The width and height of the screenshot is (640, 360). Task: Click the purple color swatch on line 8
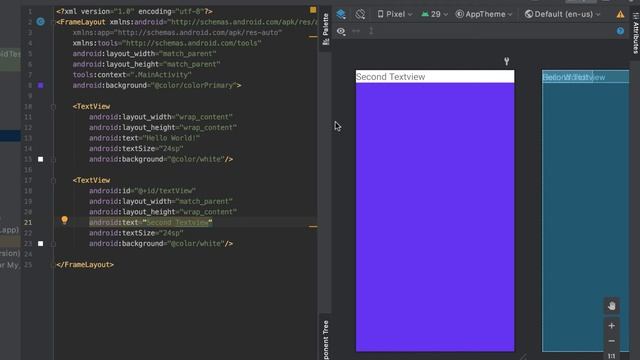(40, 85)
